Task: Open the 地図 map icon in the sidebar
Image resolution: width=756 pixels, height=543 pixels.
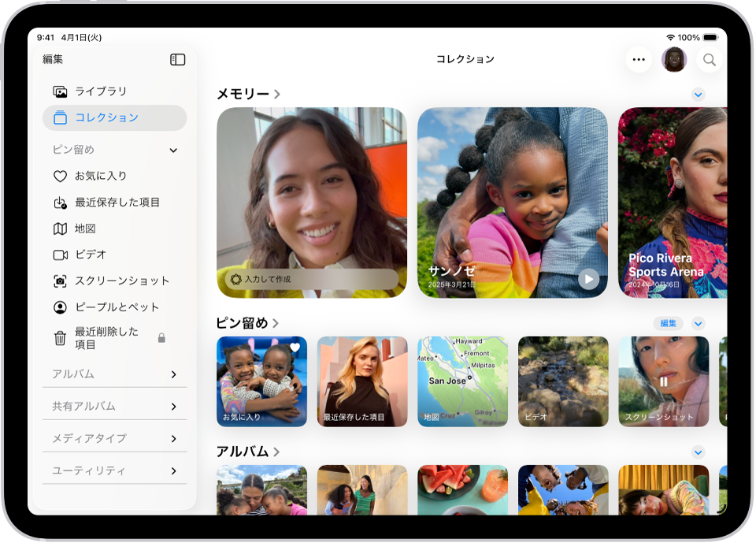Action: point(61,228)
